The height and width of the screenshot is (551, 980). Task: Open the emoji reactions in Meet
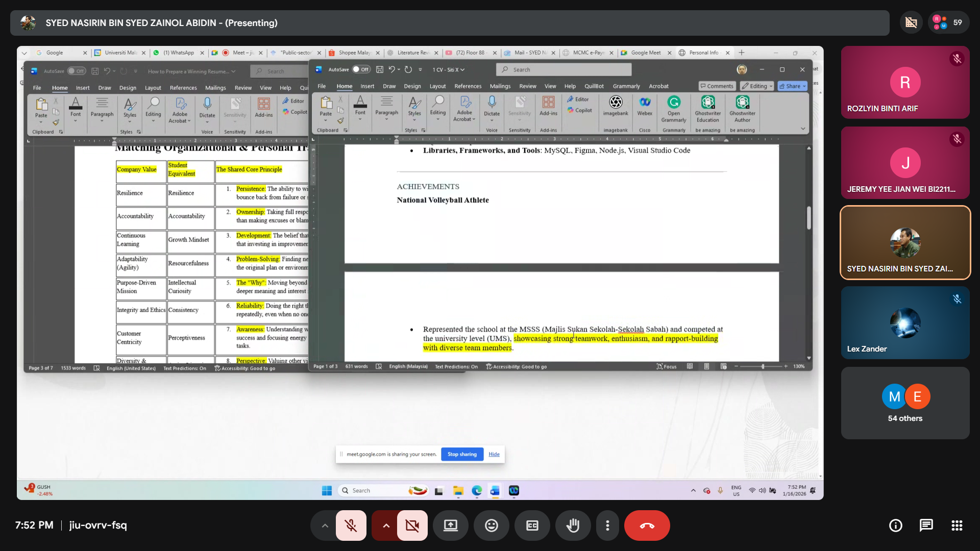(x=491, y=525)
